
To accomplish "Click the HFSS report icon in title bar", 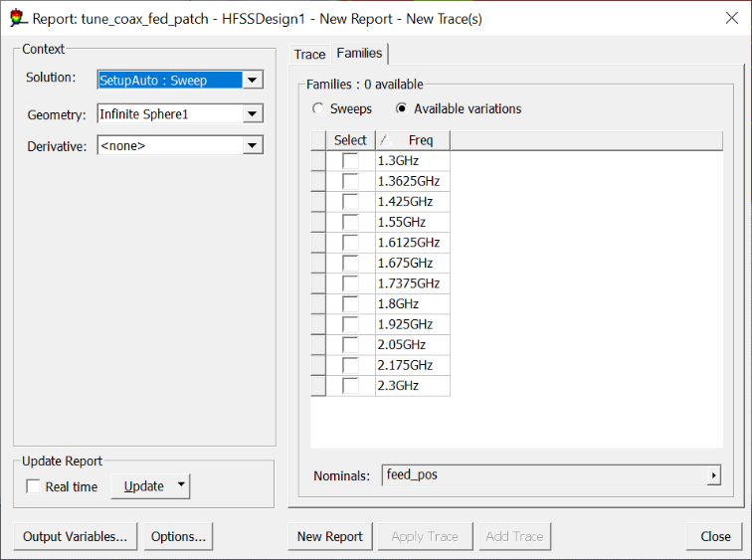I will point(17,18).
